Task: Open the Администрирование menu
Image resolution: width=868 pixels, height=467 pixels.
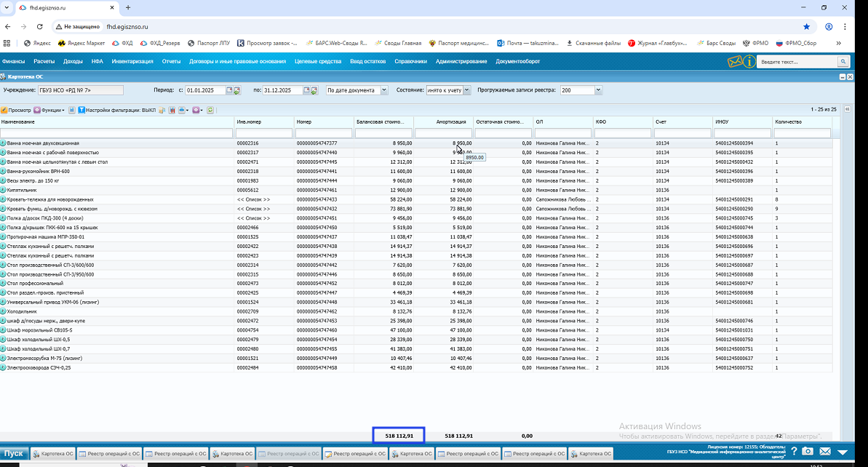Action: tap(461, 62)
